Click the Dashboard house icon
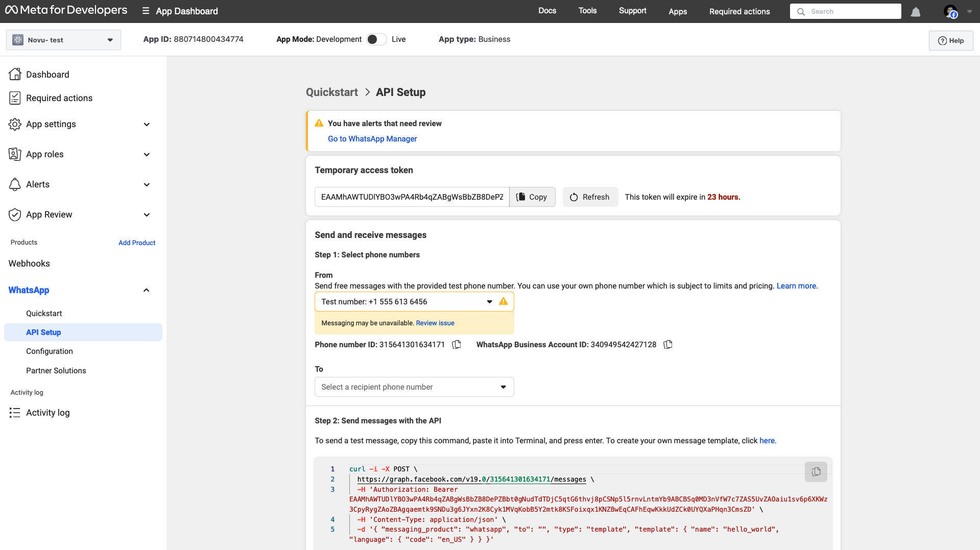 click(15, 74)
